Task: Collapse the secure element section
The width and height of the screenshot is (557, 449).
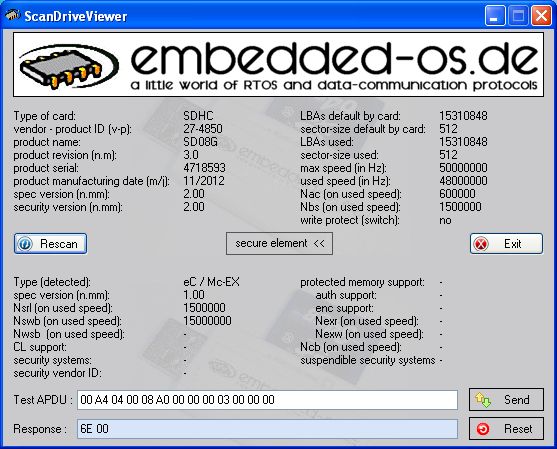Action: click(x=279, y=244)
